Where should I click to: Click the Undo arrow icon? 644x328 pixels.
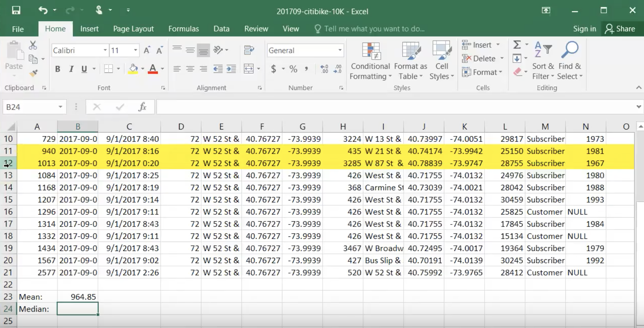(43, 10)
